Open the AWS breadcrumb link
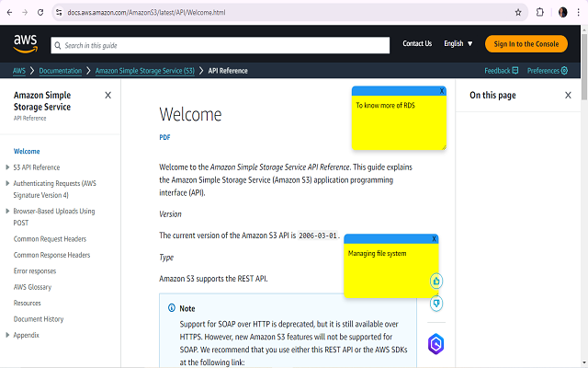 pyautogui.click(x=19, y=71)
